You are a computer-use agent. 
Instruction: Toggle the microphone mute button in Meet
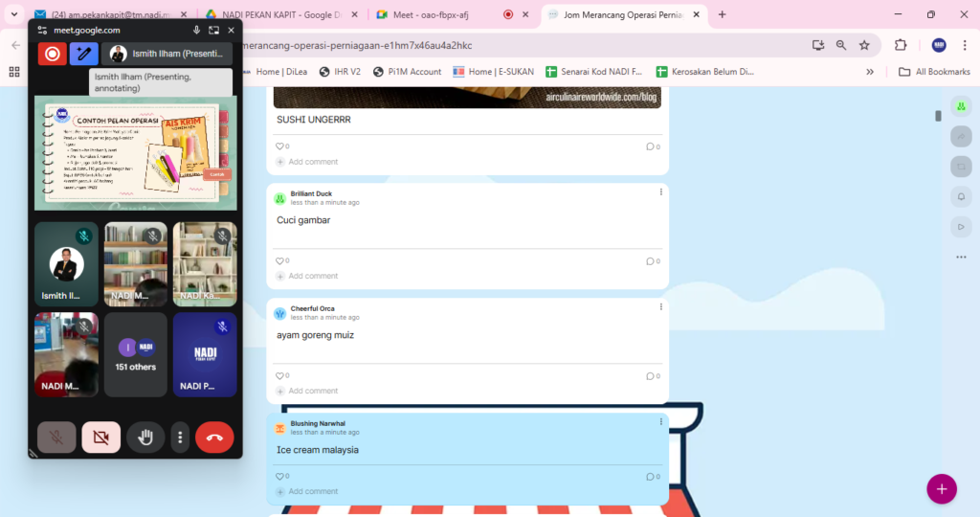pos(56,438)
